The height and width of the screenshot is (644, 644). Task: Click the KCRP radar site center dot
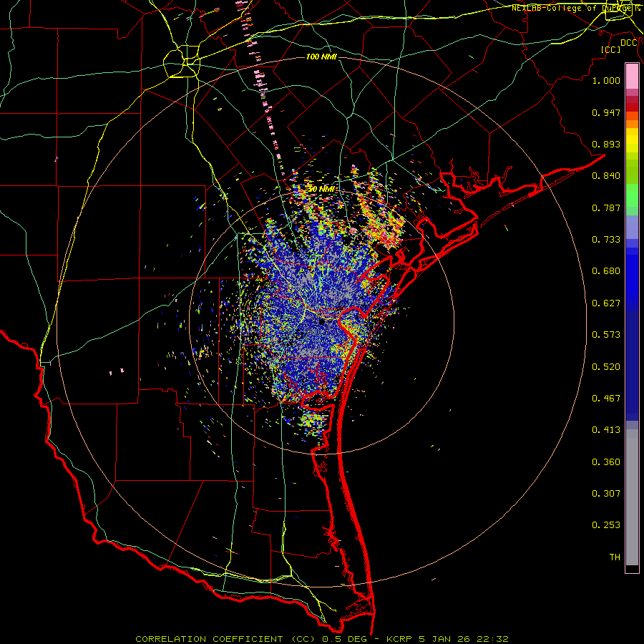[x=322, y=321]
